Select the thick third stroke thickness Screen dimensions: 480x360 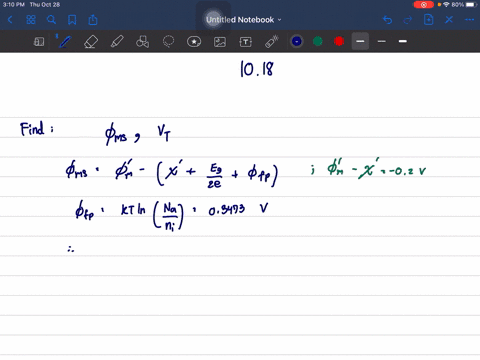coord(403,41)
